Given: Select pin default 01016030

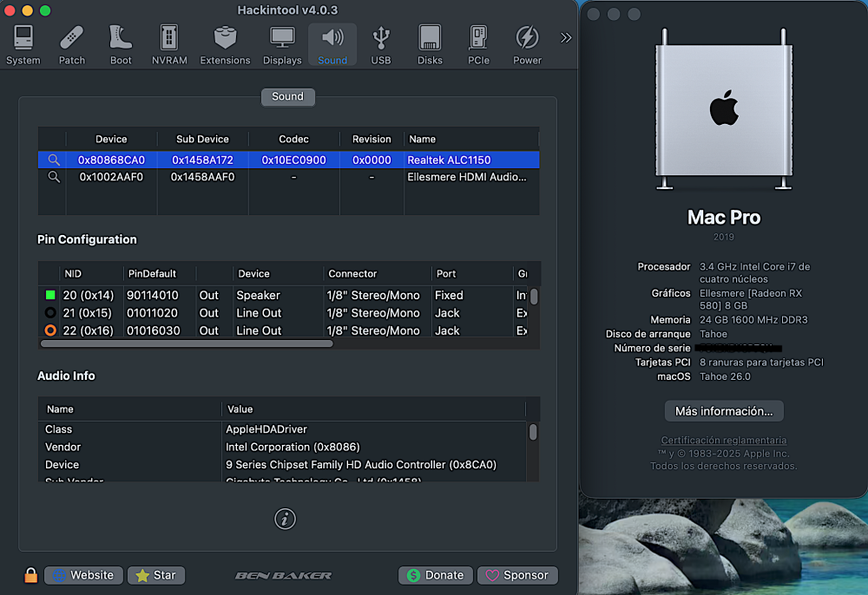Looking at the screenshot, I should pyautogui.click(x=153, y=330).
